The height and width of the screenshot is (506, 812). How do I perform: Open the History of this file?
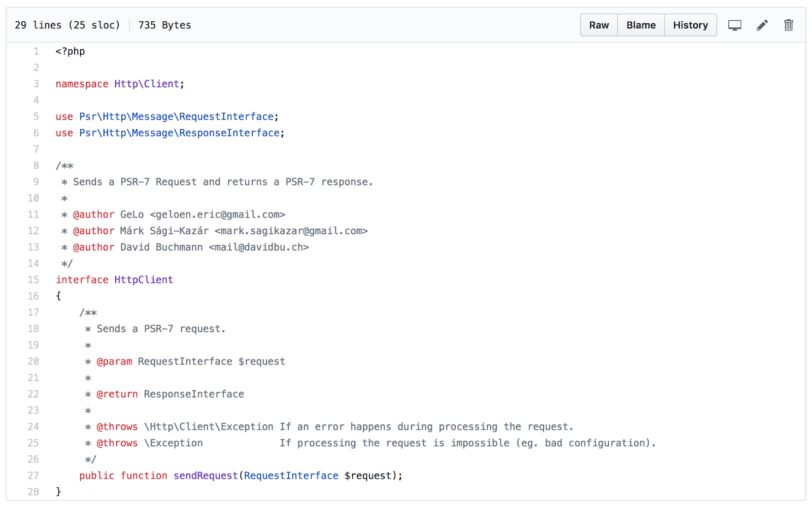690,24
